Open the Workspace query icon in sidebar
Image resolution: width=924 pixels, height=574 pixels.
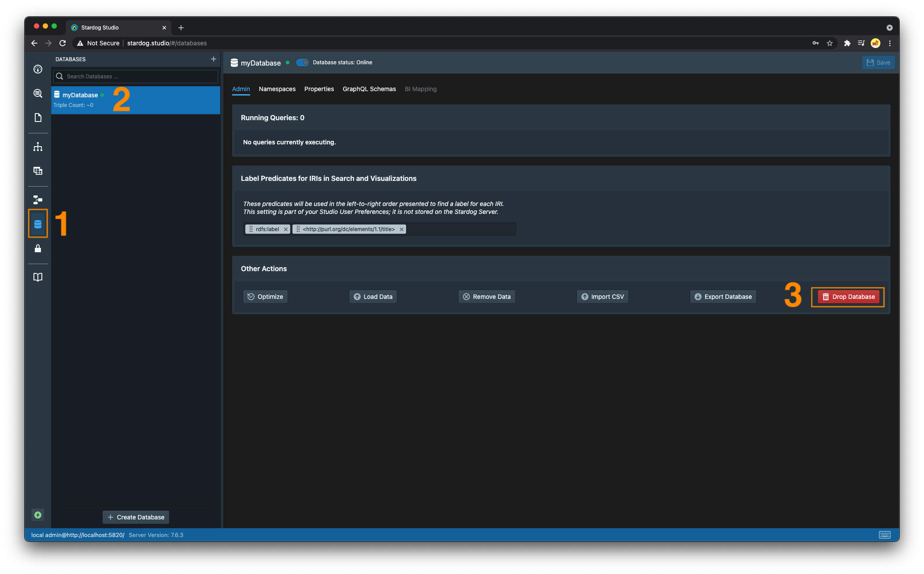point(38,93)
